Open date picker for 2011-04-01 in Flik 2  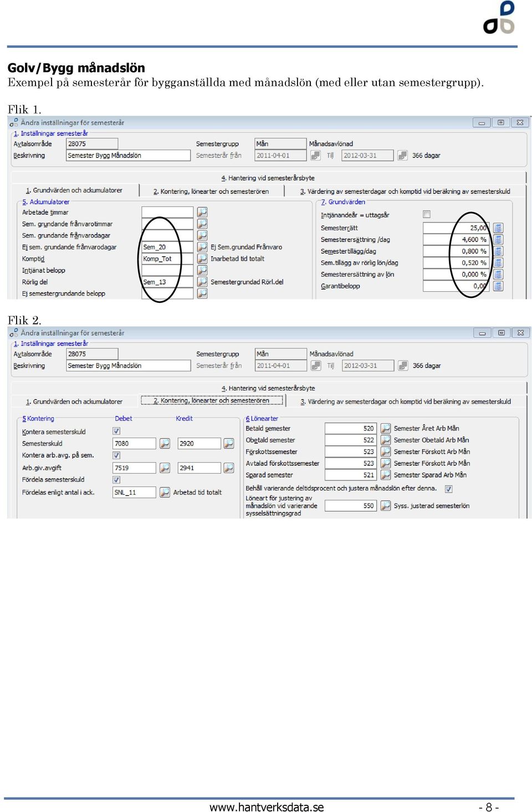click(316, 366)
